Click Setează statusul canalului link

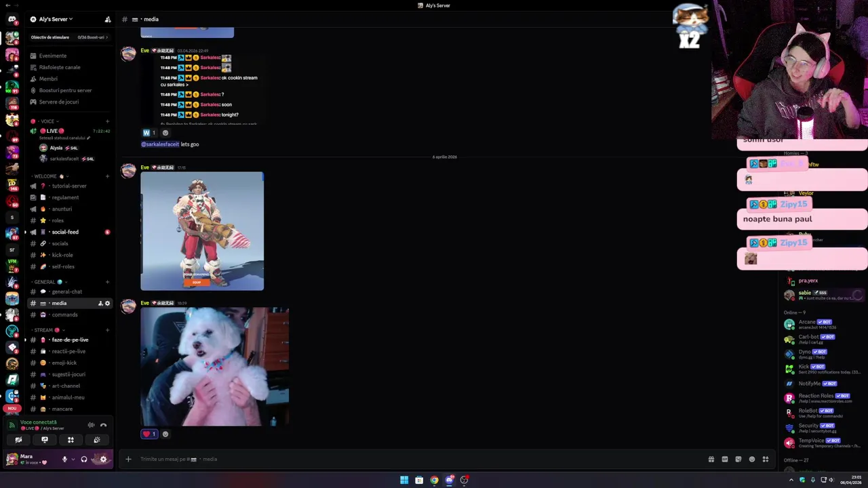coord(64,138)
